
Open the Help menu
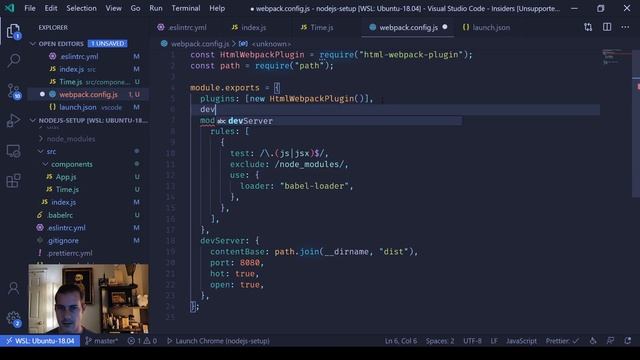coord(217,8)
